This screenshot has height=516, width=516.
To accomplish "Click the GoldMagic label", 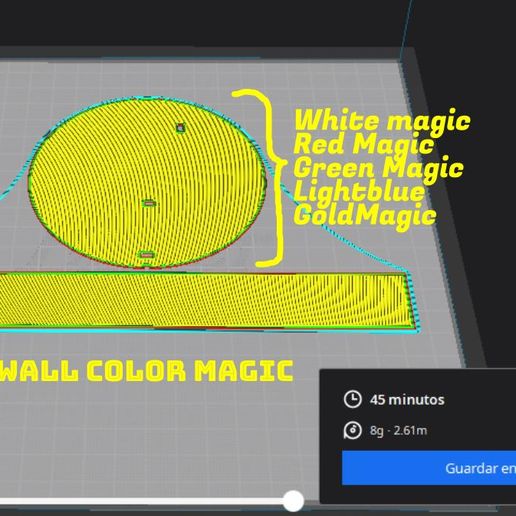I will click(365, 216).
